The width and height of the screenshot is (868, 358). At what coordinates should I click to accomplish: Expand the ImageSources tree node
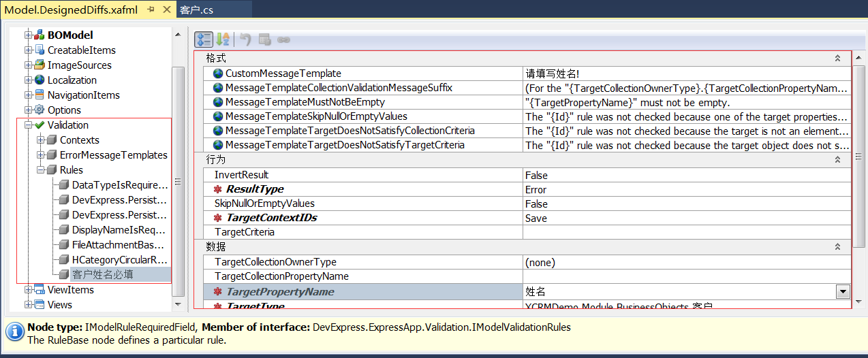click(x=29, y=65)
